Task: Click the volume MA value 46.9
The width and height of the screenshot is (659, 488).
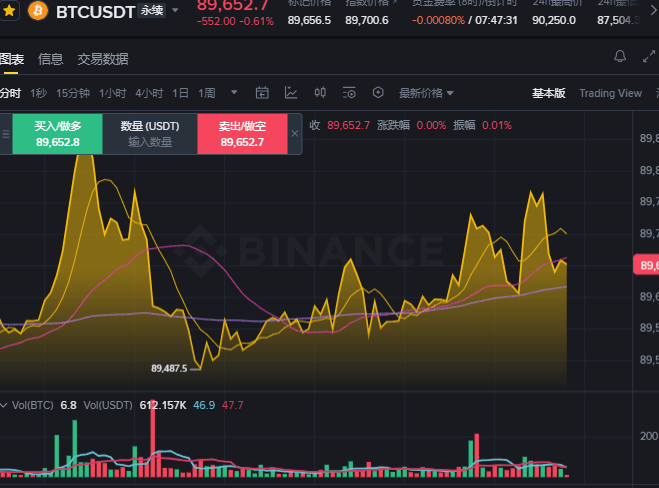Action: (204, 405)
